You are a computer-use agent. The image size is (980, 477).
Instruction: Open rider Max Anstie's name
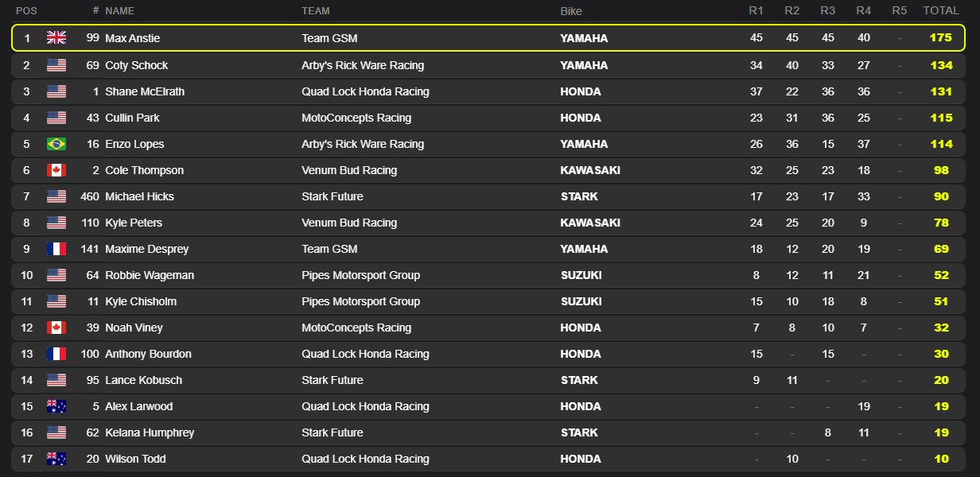[133, 38]
